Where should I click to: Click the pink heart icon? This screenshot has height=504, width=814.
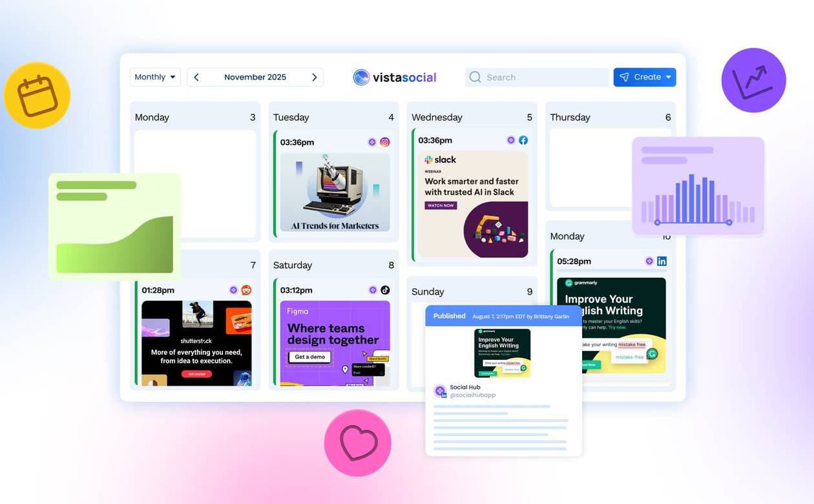click(x=358, y=443)
